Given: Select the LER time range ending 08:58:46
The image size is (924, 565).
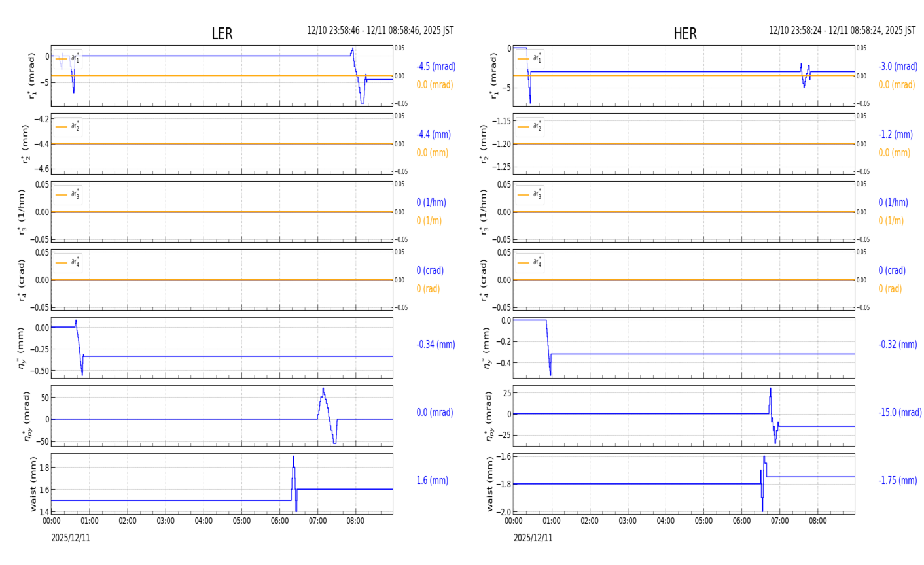Looking at the screenshot, I should coord(380,31).
